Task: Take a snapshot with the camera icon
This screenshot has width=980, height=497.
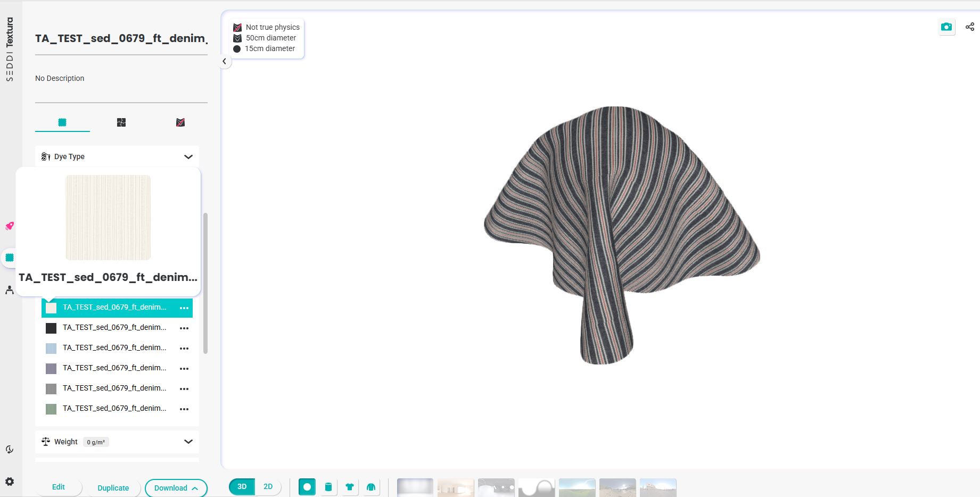Action: 946,27
